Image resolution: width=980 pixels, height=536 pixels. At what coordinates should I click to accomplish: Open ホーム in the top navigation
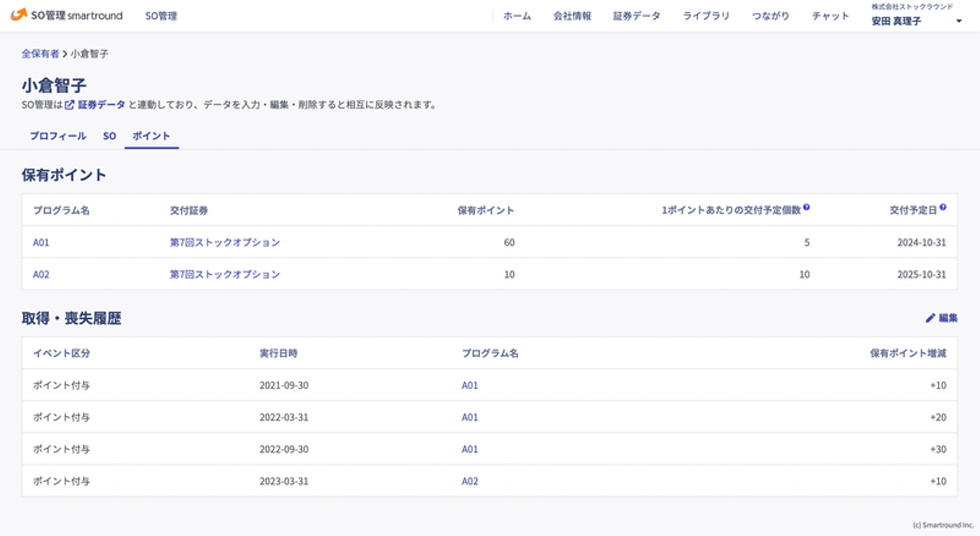pos(517,16)
